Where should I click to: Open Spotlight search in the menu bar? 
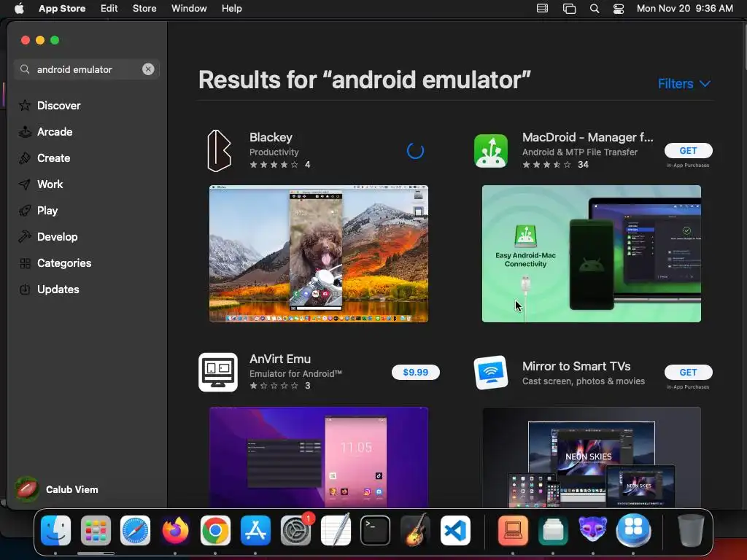(x=594, y=9)
